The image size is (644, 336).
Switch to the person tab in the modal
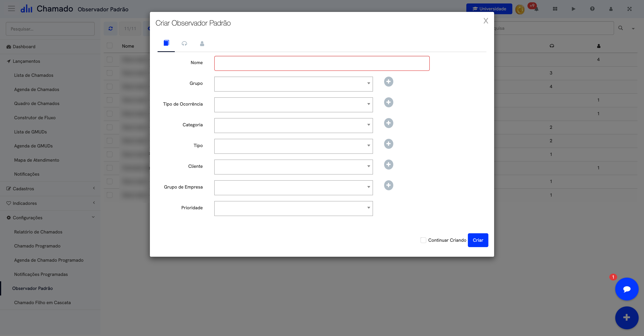(202, 43)
